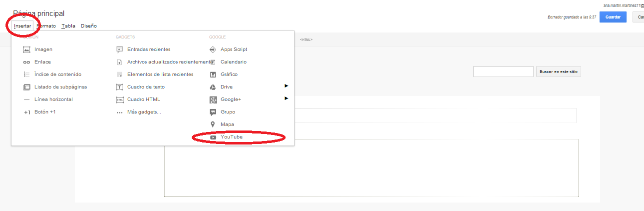
Task: Open the Formato menu
Action: pyautogui.click(x=46, y=26)
